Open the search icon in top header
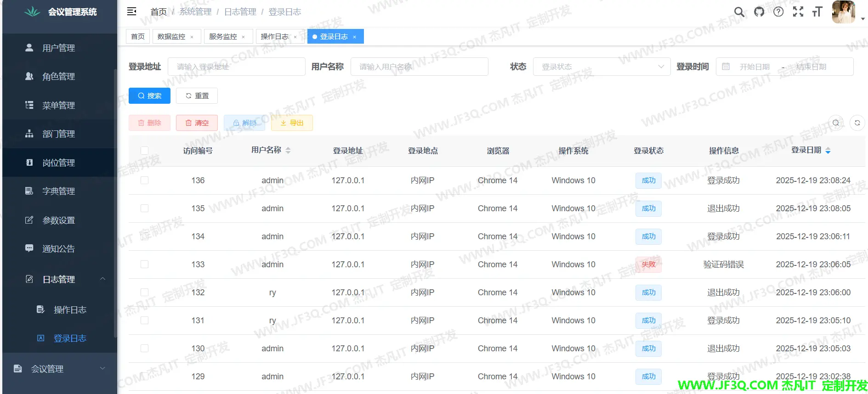868x394 pixels. tap(739, 12)
